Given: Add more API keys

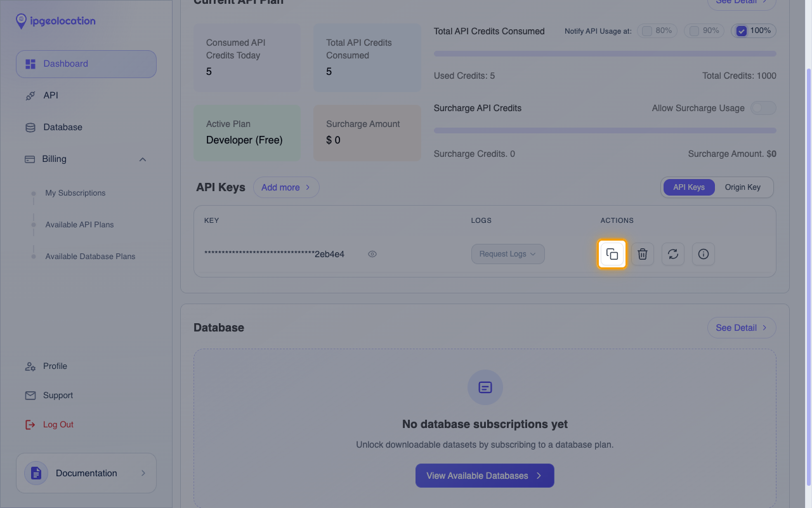Looking at the screenshot, I should [x=286, y=187].
